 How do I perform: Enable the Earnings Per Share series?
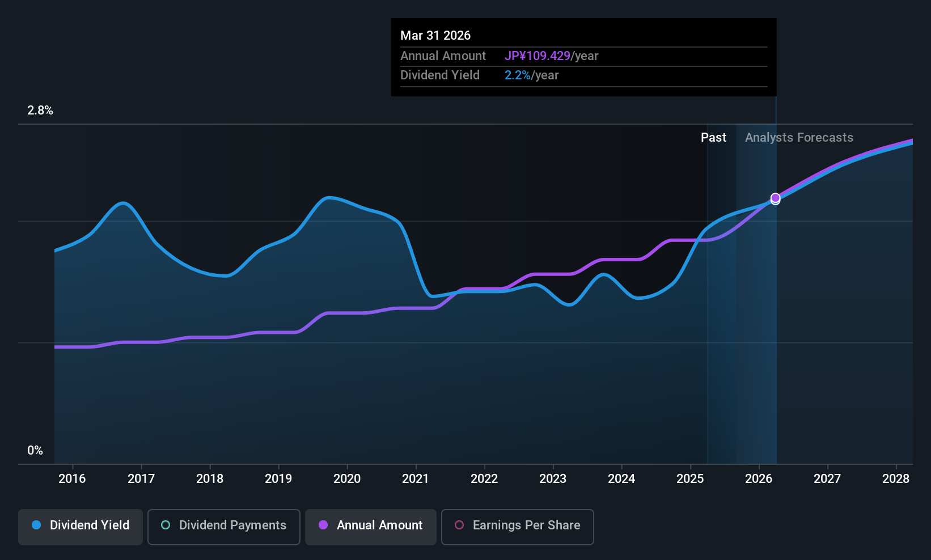(518, 527)
